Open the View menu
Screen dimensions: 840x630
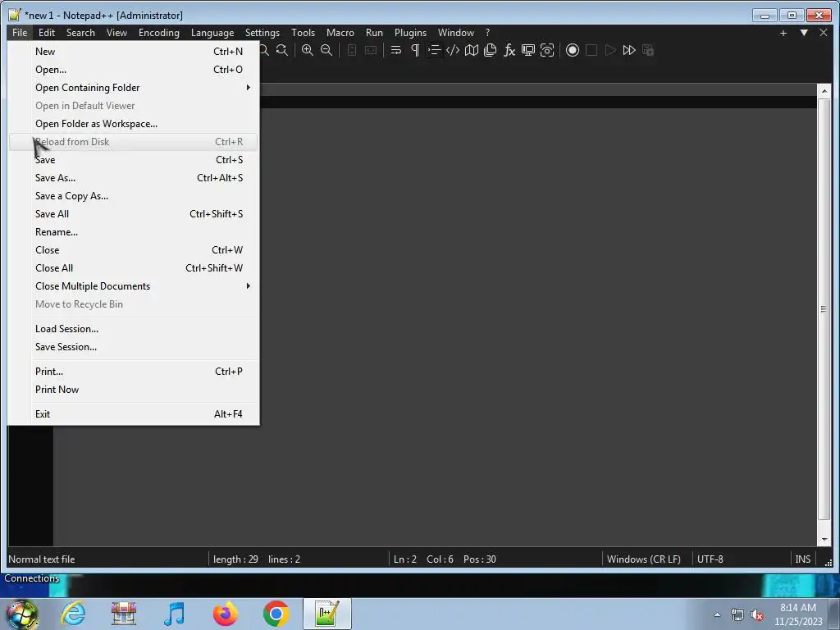point(116,33)
